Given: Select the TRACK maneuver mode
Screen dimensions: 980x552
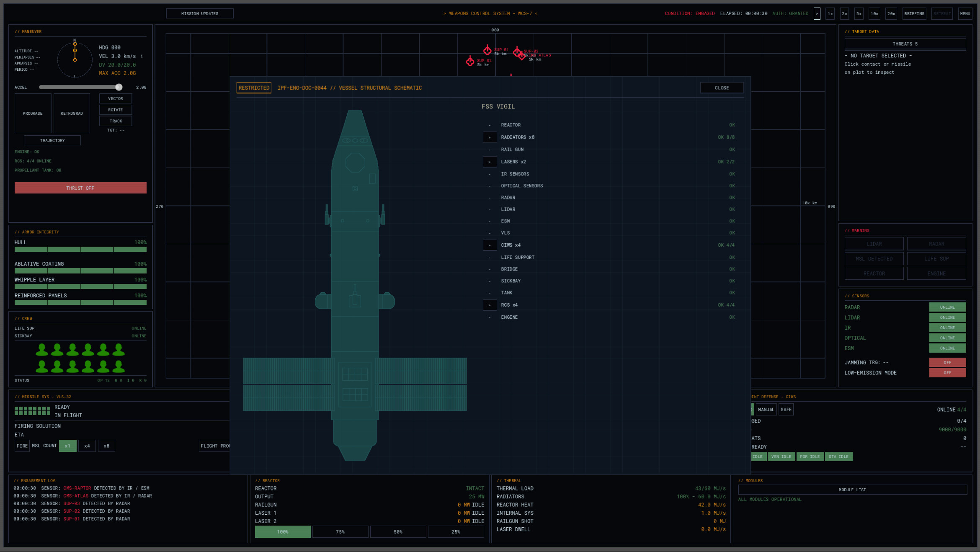Looking at the screenshot, I should tap(116, 121).
